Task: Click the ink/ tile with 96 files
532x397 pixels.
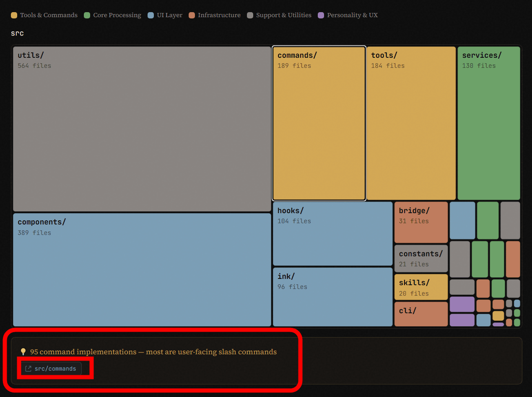Action: 332,297
